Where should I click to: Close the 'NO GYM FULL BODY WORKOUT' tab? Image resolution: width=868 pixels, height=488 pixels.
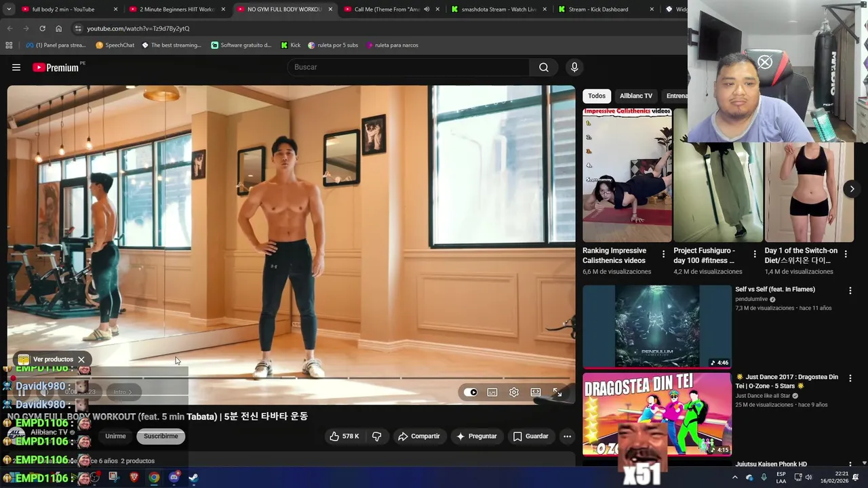330,9
